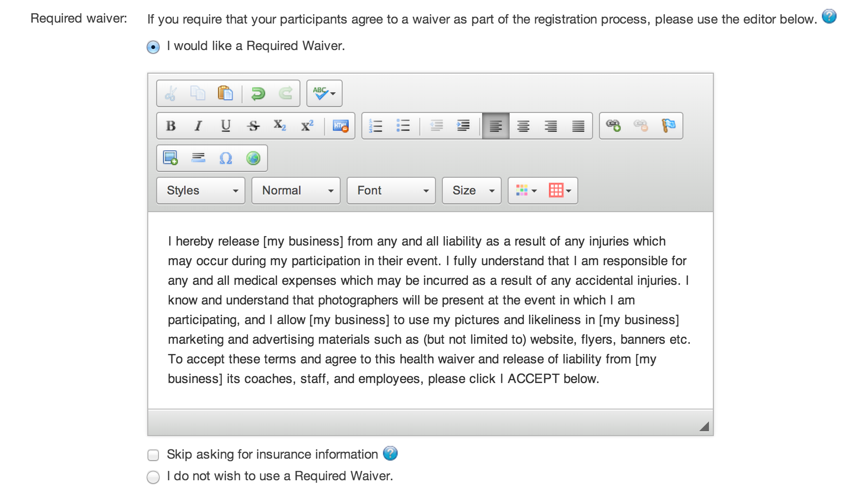Insert a numbered list
868x495 pixels.
(x=376, y=126)
